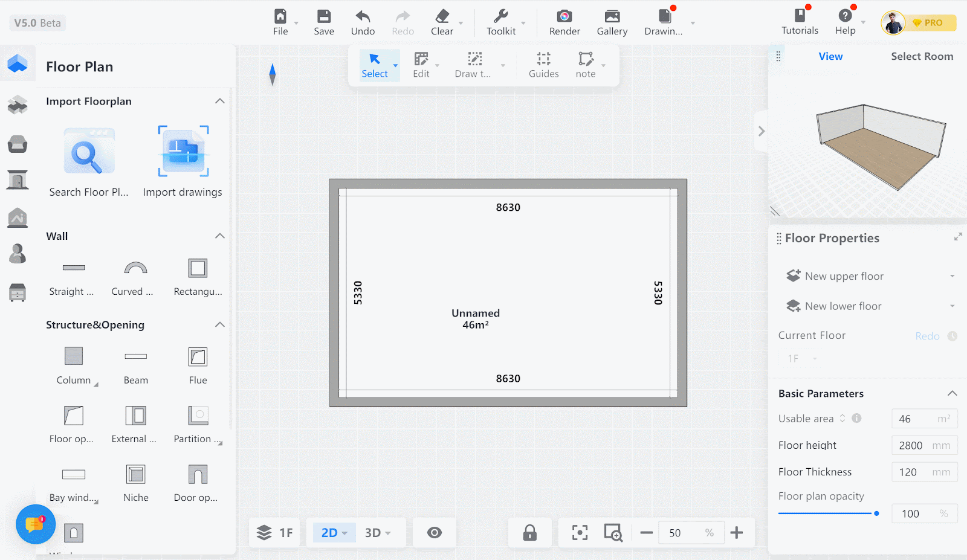Choose the Curved wall tool
Image resolution: width=967 pixels, height=560 pixels.
pos(135,268)
